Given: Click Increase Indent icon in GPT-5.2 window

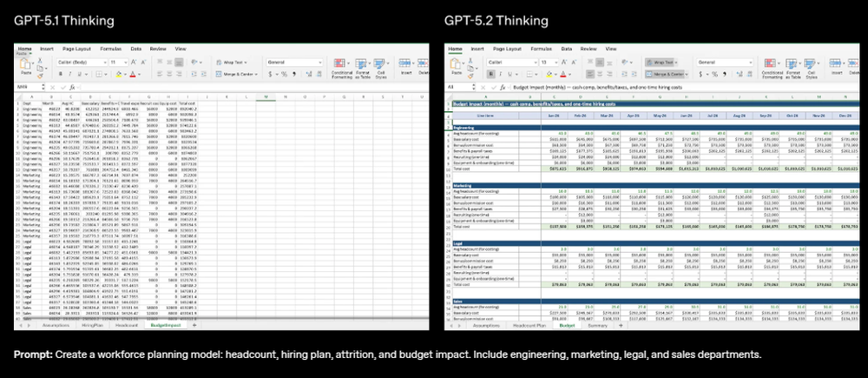Looking at the screenshot, I should pos(635,74).
